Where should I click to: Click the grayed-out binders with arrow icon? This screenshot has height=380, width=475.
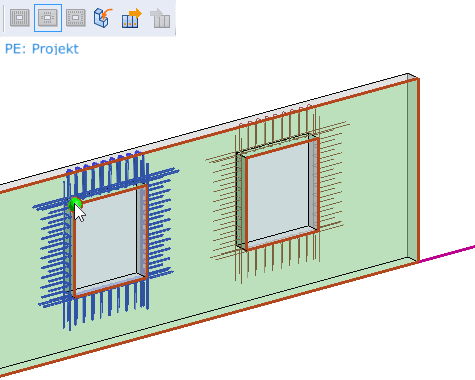(160, 18)
